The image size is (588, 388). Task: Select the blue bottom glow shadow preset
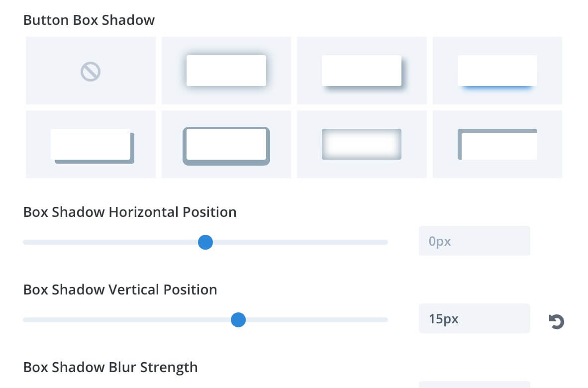[x=497, y=71]
